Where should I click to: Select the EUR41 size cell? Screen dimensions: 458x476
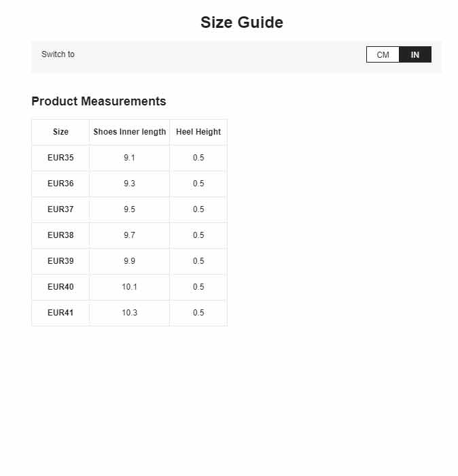click(x=60, y=313)
